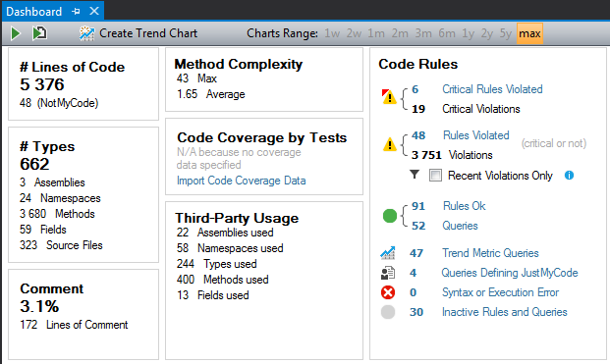610x364 pixels.
Task: Click the 5 376 lines of code value
Action: (x=42, y=84)
